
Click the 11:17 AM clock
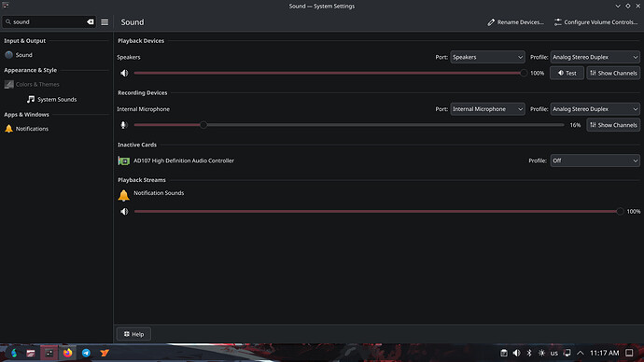click(x=604, y=353)
